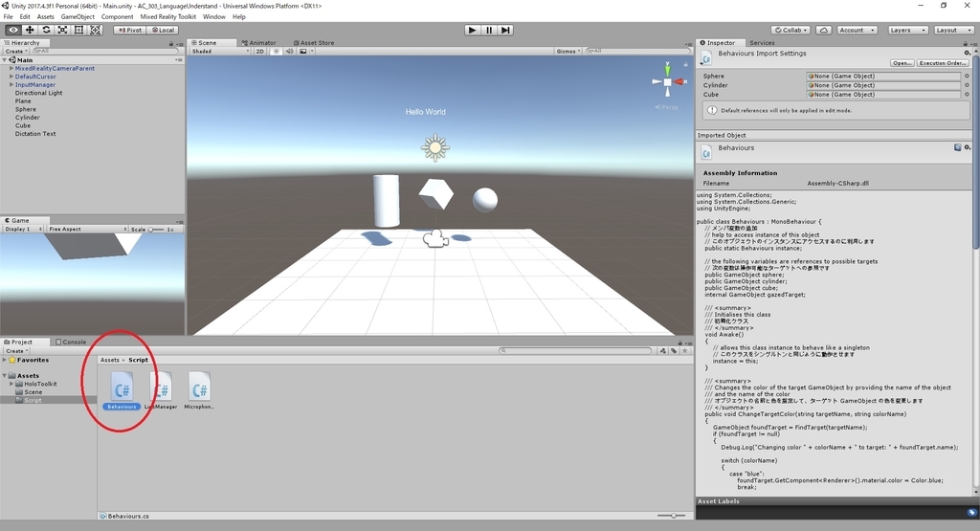Expand HoloToolkit folder in Project
Image resolution: width=980 pixels, height=531 pixels.
coord(11,385)
